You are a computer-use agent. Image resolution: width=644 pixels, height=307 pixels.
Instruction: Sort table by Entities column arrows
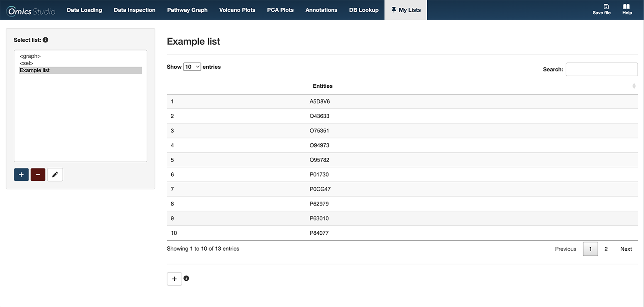[634, 86]
